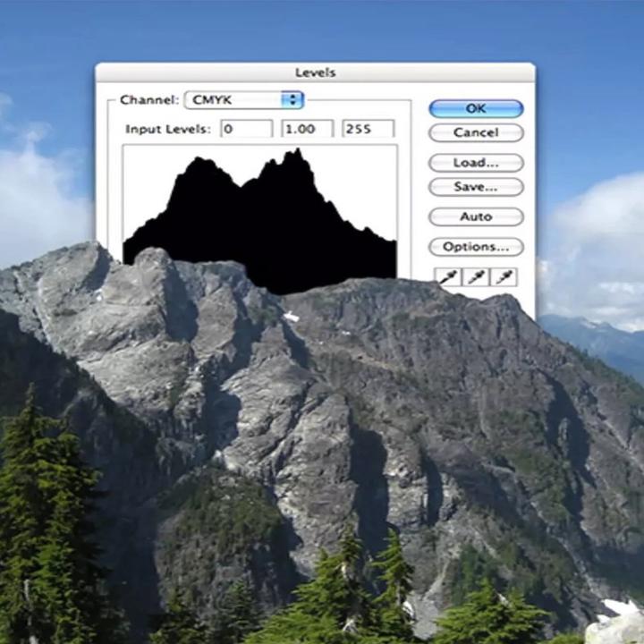
Task: Click the blue arrows on the Channel menu
Action: click(293, 100)
